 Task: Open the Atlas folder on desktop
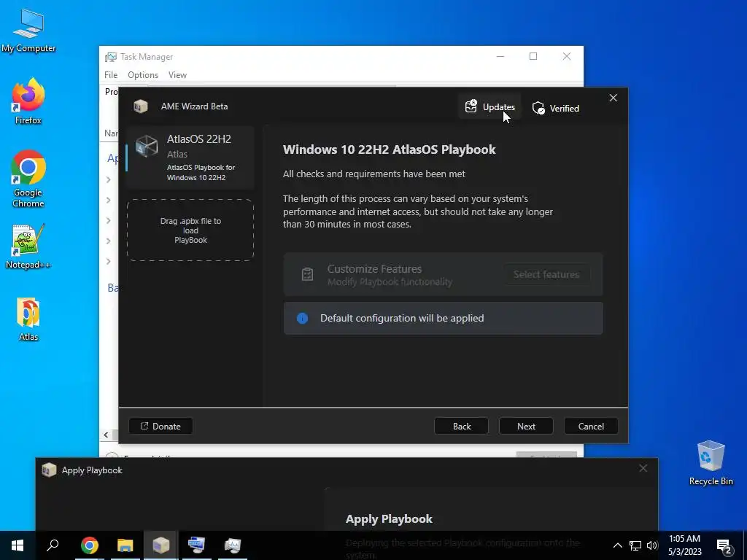tap(28, 319)
